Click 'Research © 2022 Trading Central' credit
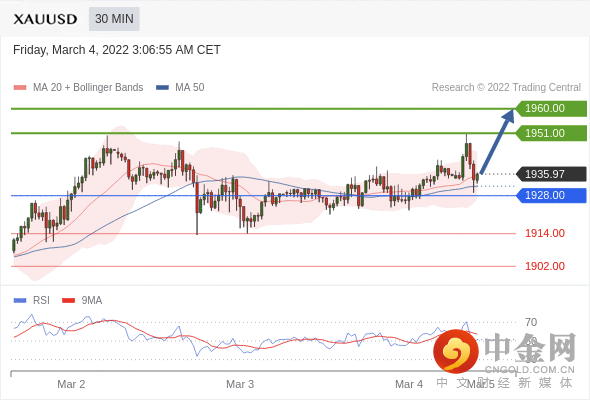The height and width of the screenshot is (401, 590). [506, 87]
